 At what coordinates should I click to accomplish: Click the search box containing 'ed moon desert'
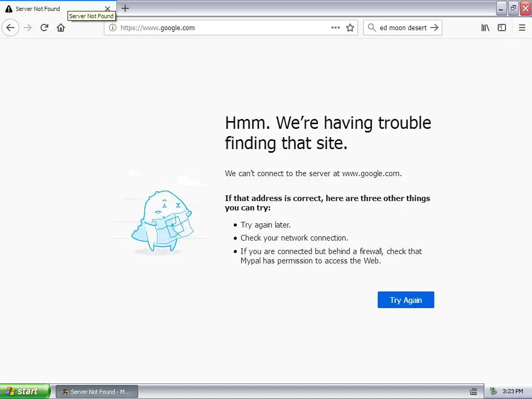[x=403, y=28]
